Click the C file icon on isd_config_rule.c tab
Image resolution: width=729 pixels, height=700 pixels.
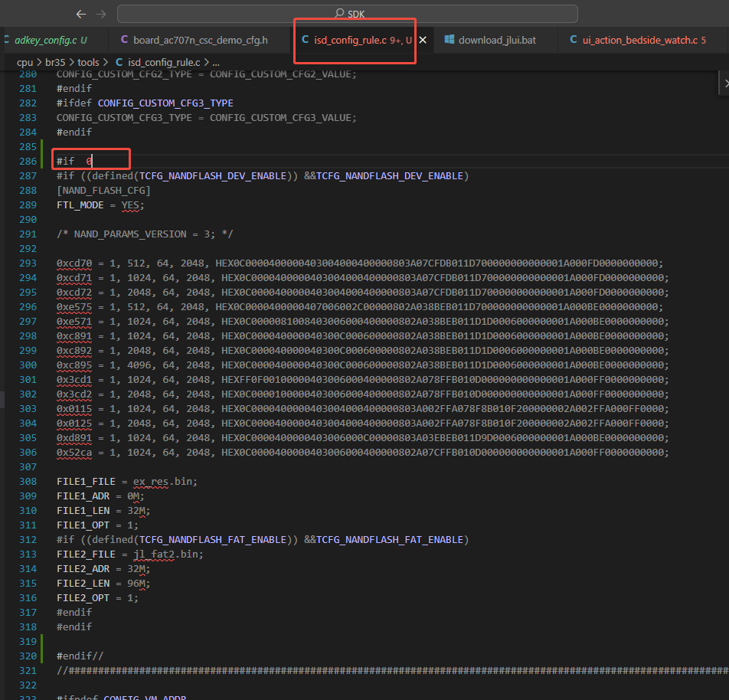point(306,40)
